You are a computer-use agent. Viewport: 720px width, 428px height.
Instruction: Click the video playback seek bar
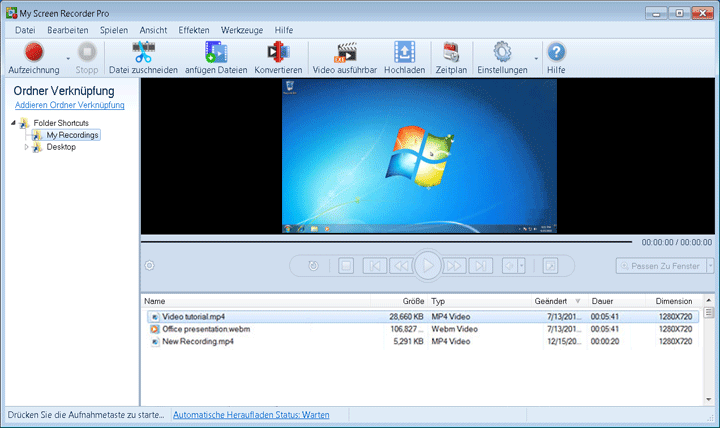click(386, 242)
